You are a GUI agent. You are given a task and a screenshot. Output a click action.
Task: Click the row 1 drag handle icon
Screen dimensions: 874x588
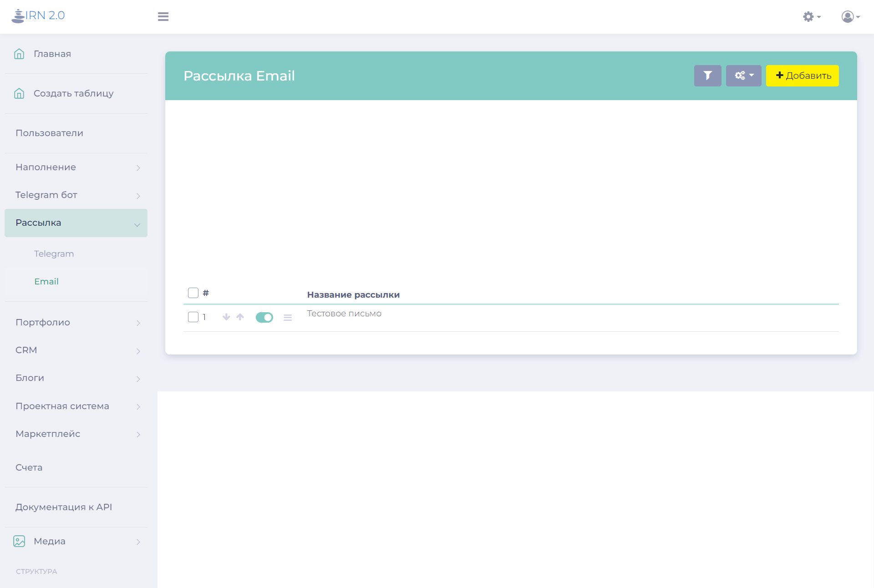[x=288, y=318]
